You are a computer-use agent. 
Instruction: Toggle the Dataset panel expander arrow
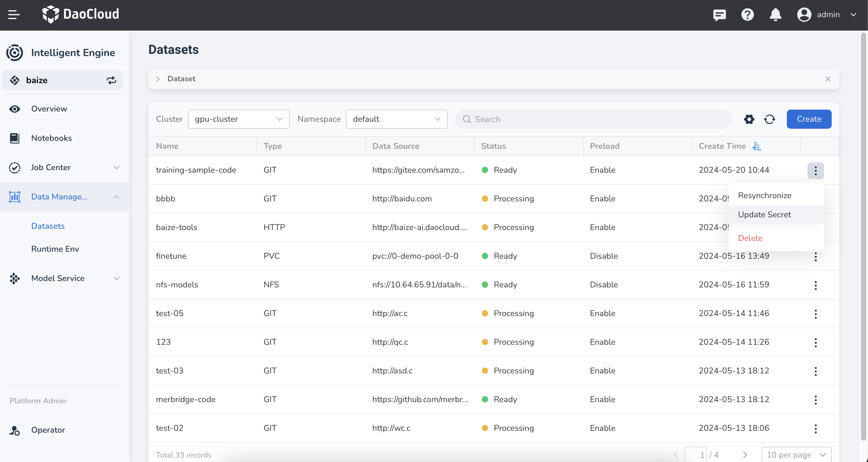tap(159, 79)
